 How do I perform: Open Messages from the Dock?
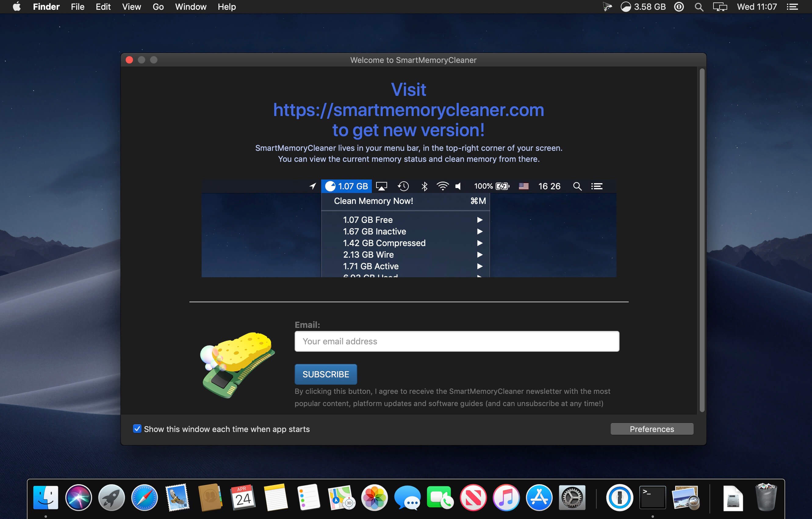pyautogui.click(x=407, y=497)
